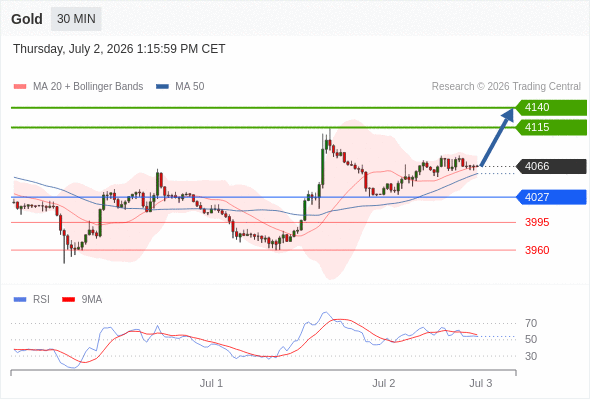Select the MA 20 + Bollinger Bands legend label
The width and height of the screenshot is (590, 400).
pos(88,87)
